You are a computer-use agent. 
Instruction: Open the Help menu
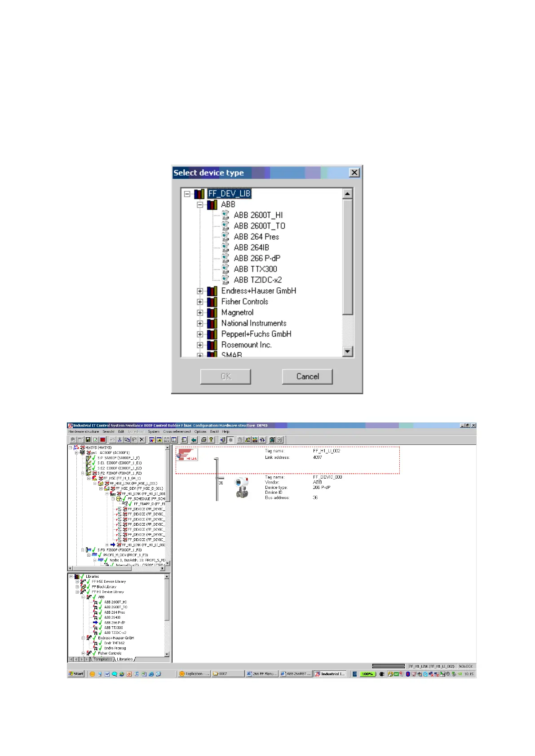225,431
